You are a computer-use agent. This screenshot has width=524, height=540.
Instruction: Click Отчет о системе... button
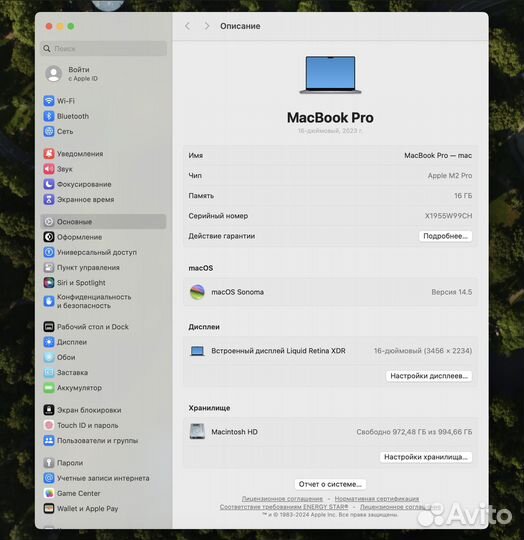click(330, 484)
